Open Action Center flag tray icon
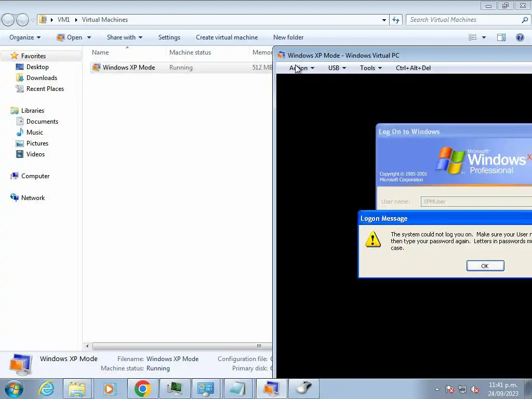This screenshot has width=532, height=399. [450, 389]
